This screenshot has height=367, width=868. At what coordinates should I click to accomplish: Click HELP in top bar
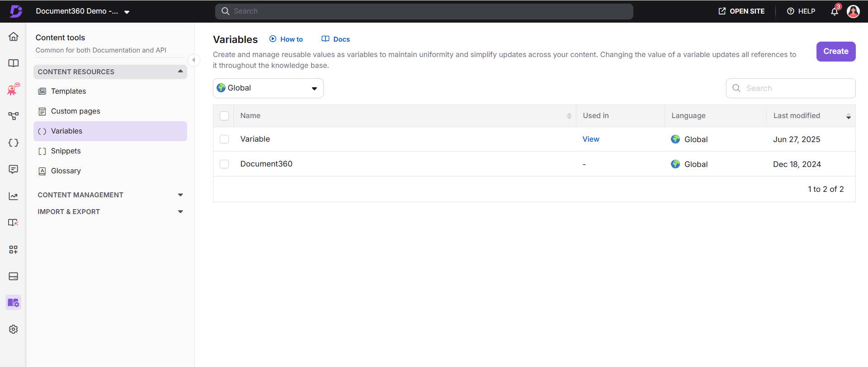click(801, 11)
